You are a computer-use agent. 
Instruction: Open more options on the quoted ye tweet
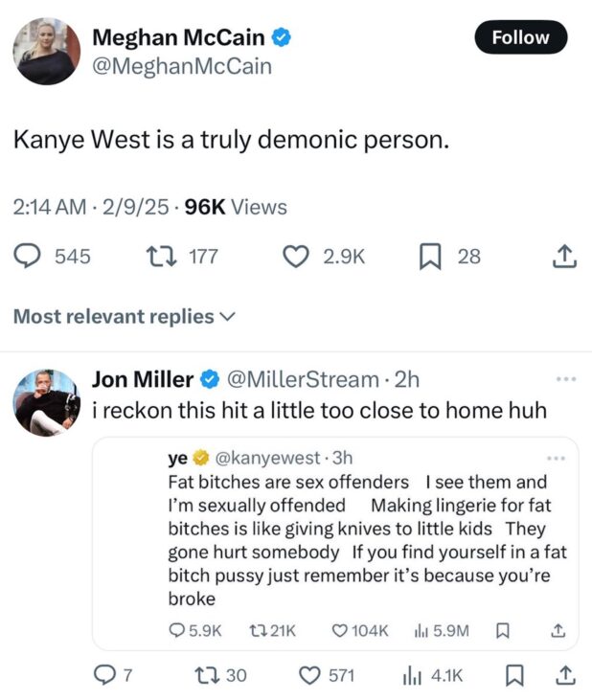(x=556, y=458)
